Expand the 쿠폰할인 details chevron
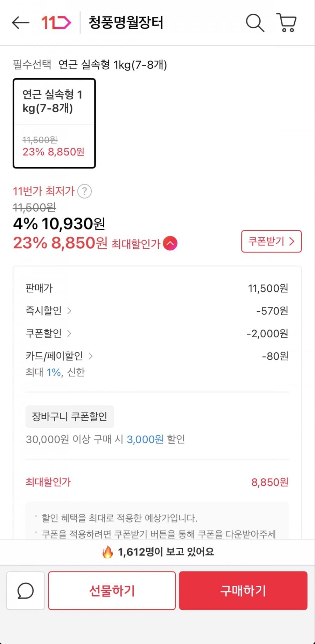Screen dimensions: 315x644 [x=69, y=333]
